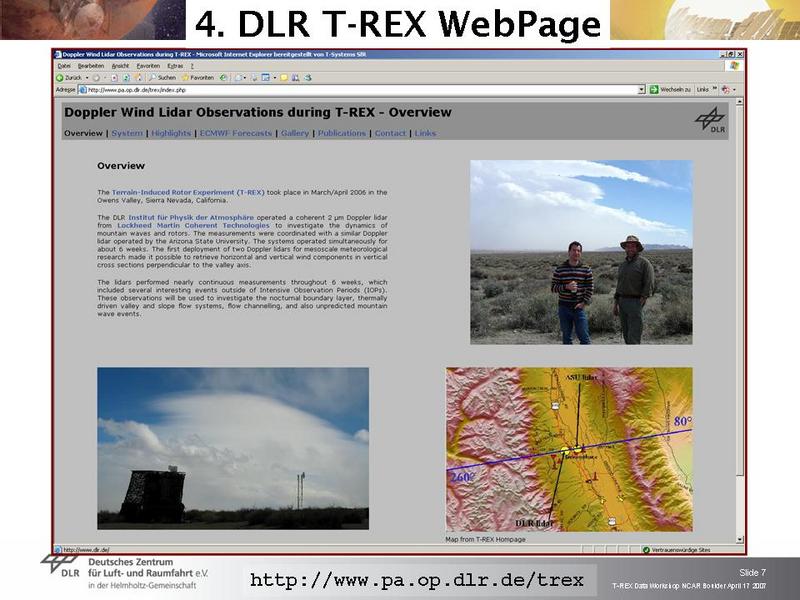Open the Bearbeiten menu
The height and width of the screenshot is (600, 800).
91,66
